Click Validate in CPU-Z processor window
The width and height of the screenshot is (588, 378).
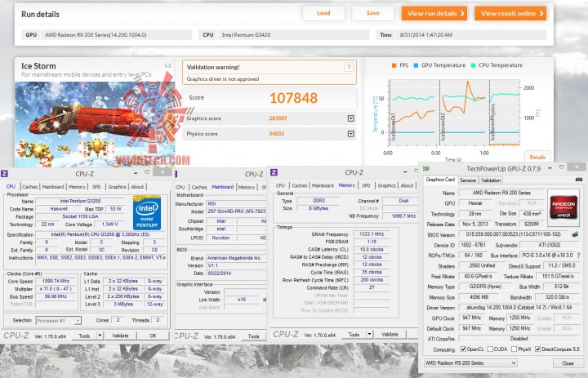click(120, 336)
